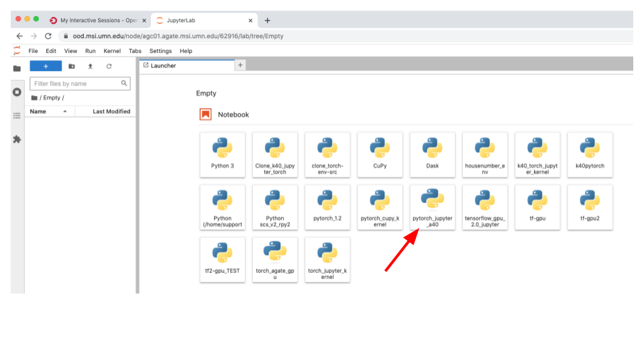The height and width of the screenshot is (362, 644).
Task: Select the JupyterLab browser tab
Action: [x=204, y=20]
